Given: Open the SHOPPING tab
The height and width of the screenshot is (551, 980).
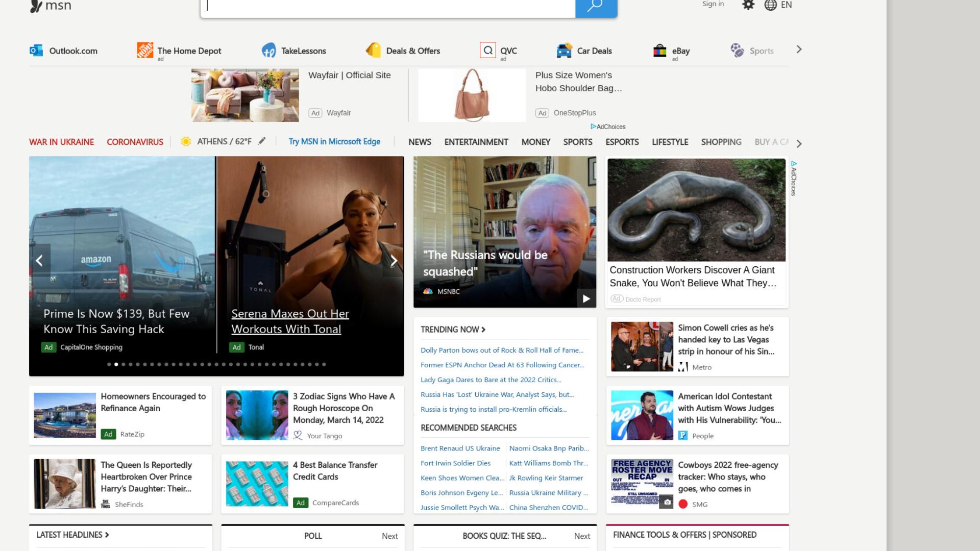Looking at the screenshot, I should click(721, 142).
